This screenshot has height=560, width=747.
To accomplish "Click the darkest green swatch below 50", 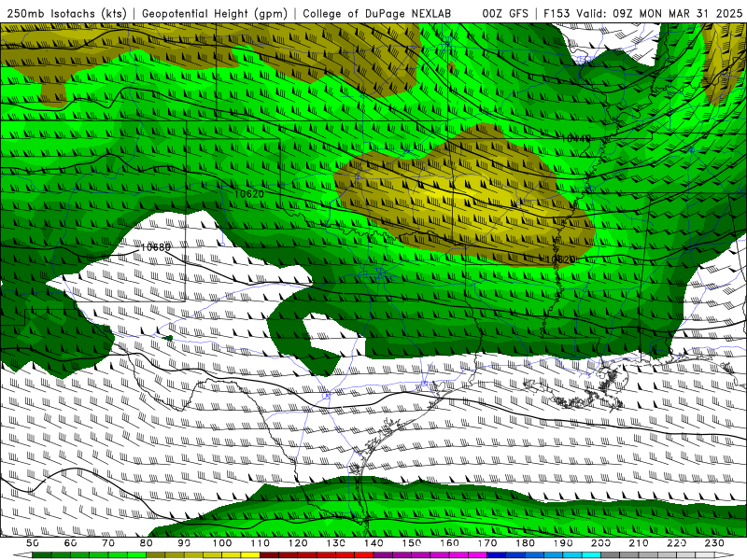I will pos(42,555).
